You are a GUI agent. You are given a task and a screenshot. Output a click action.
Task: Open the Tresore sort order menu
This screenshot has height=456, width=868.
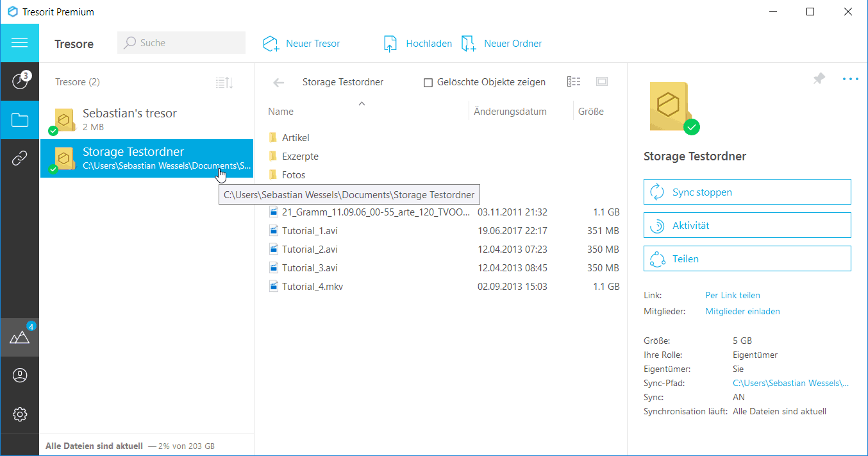224,82
